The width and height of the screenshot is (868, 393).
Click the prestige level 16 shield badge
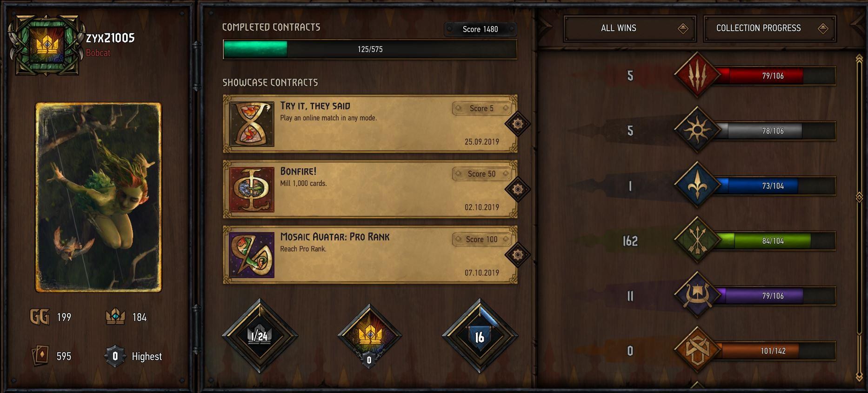tap(480, 336)
